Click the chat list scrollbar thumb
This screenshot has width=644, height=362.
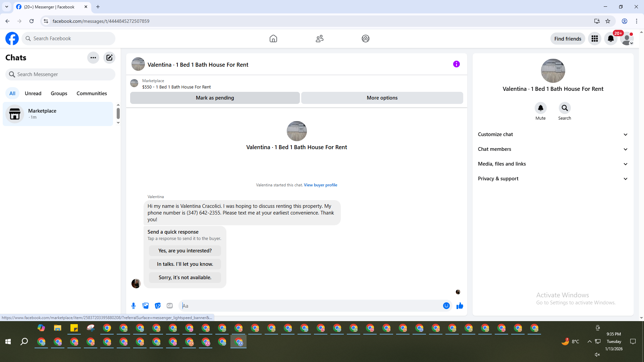(x=118, y=113)
